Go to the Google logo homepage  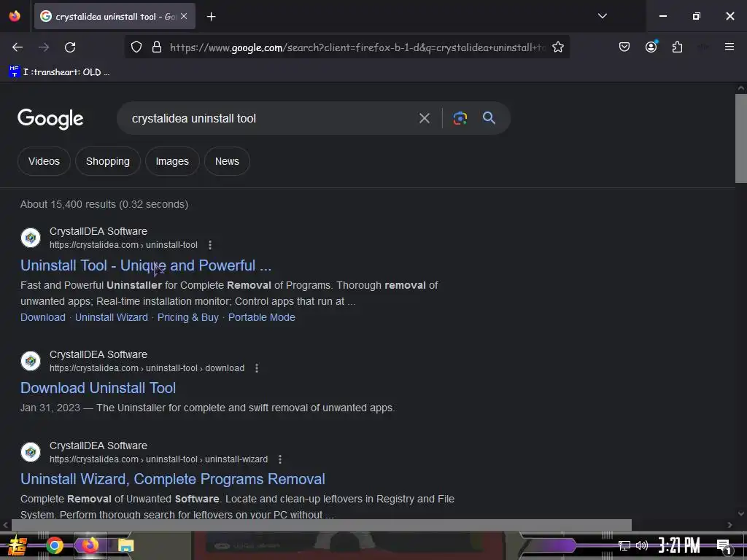[50, 119]
